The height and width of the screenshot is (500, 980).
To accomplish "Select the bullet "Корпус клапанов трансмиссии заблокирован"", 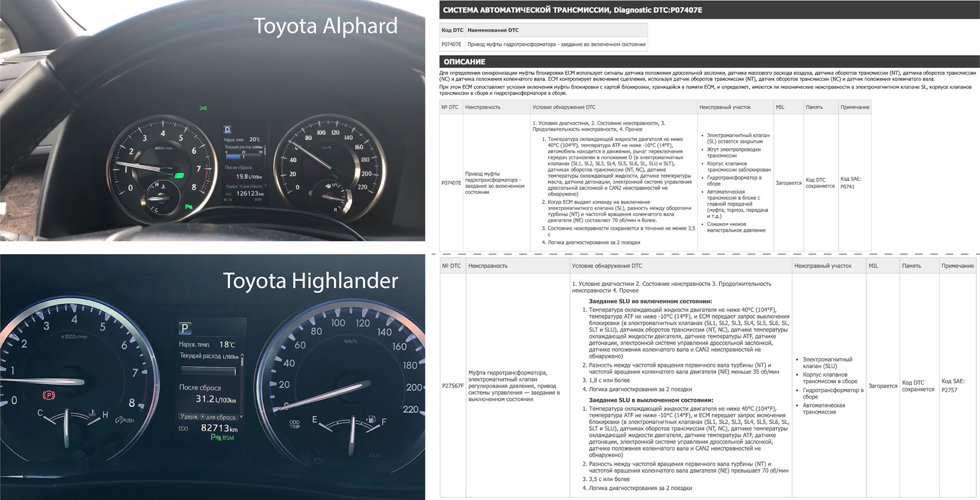I will click(x=739, y=167).
